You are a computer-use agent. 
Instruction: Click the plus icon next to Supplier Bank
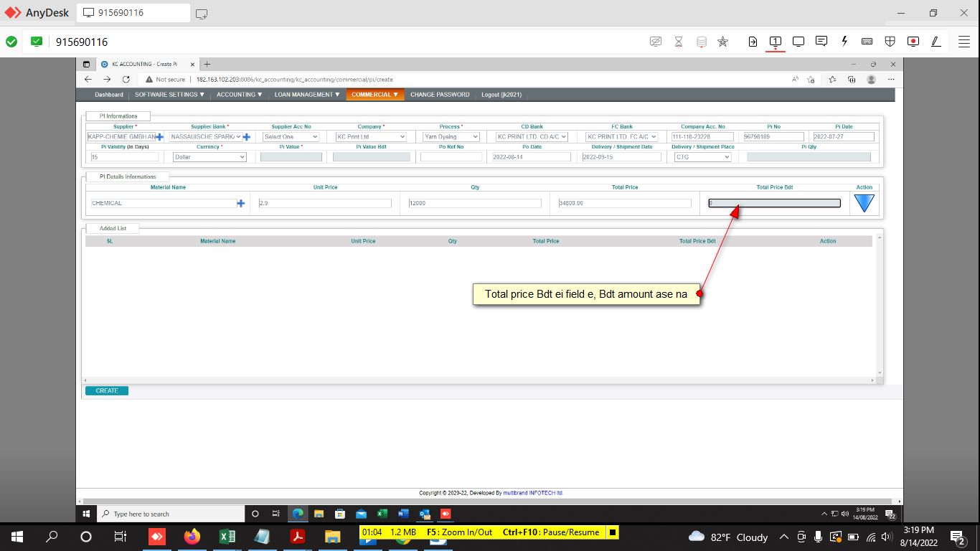click(x=246, y=136)
